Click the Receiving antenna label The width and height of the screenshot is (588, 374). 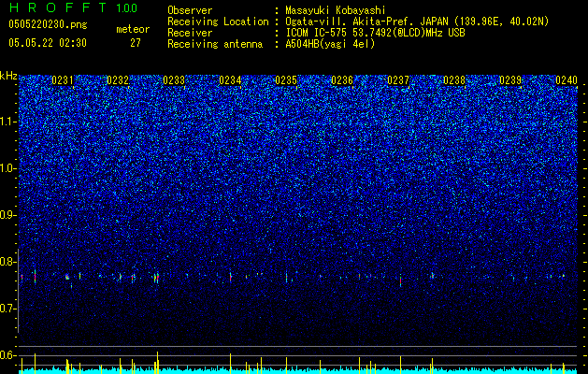(x=215, y=44)
